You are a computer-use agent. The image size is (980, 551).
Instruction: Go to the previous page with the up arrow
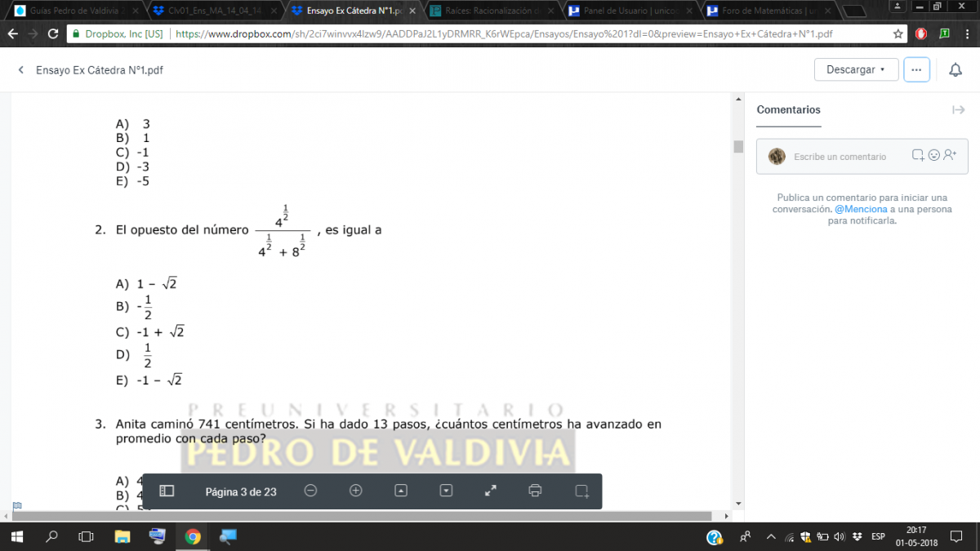[401, 491]
